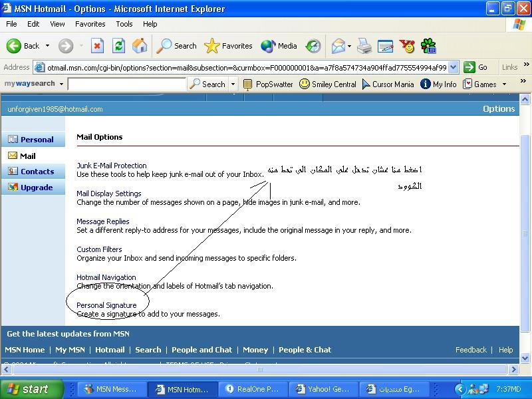Click the mywaysearch text input box

coord(127,84)
